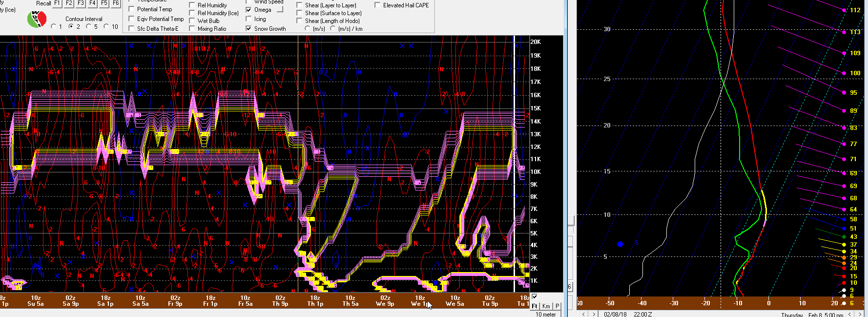
Task: Click the 22:00 Z time text
Action: [642, 314]
